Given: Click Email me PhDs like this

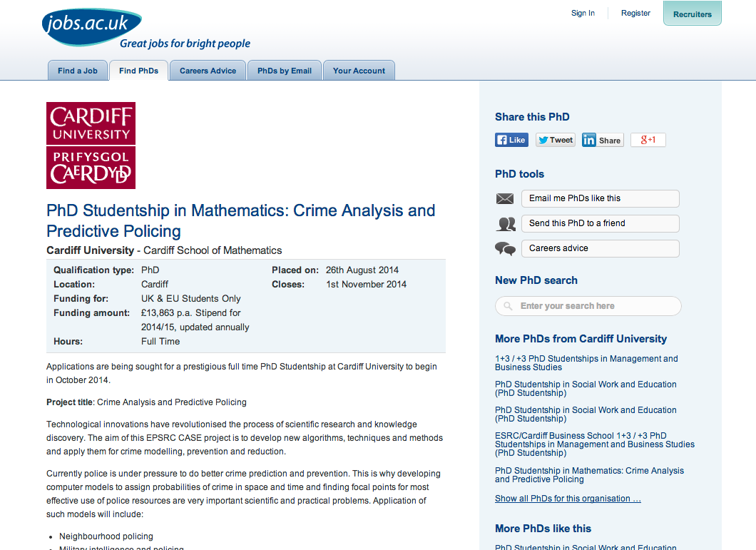Looking at the screenshot, I should pyautogui.click(x=601, y=198).
